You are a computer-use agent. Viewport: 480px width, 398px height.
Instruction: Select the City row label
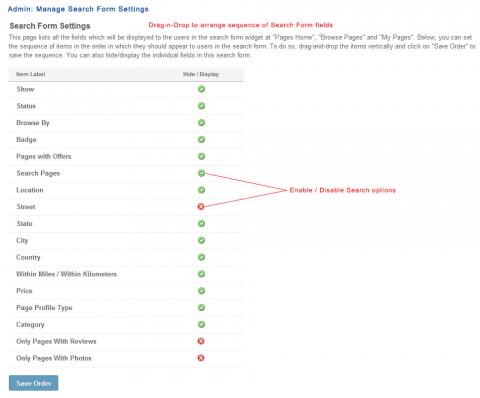coord(22,241)
